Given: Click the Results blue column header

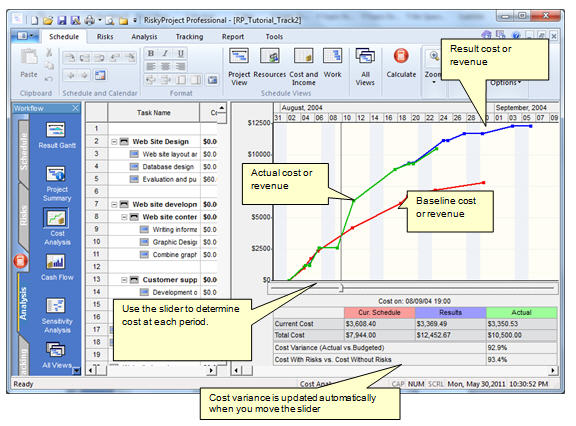Looking at the screenshot, I should click(x=450, y=313).
